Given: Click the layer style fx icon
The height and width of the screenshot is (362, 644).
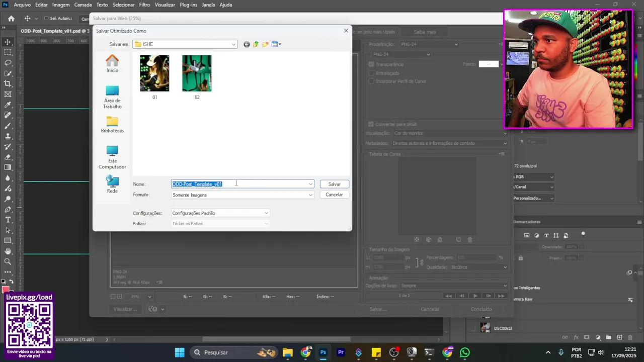Looking at the screenshot, I should click(576, 337).
